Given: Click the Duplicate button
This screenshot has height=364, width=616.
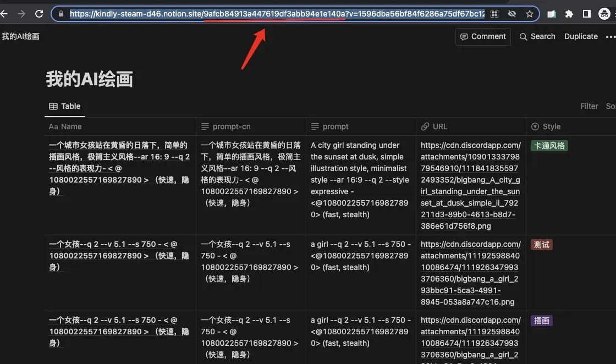Looking at the screenshot, I should coord(581,37).
